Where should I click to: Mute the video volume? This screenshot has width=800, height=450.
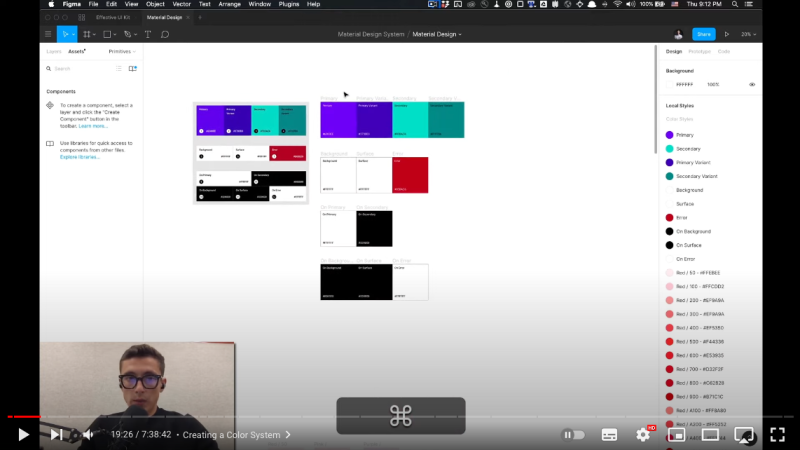pyautogui.click(x=88, y=435)
